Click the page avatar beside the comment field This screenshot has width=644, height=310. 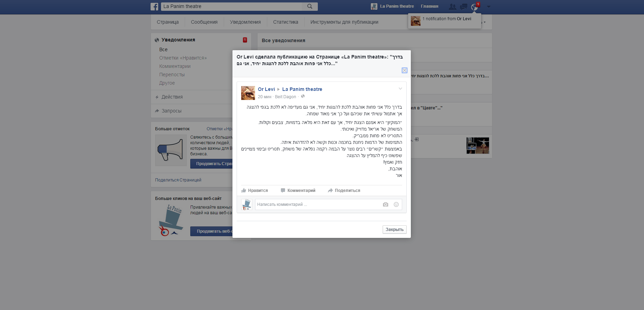247,204
